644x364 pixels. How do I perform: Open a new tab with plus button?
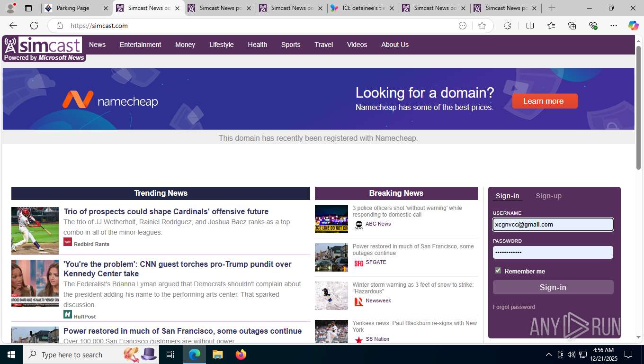click(x=552, y=8)
